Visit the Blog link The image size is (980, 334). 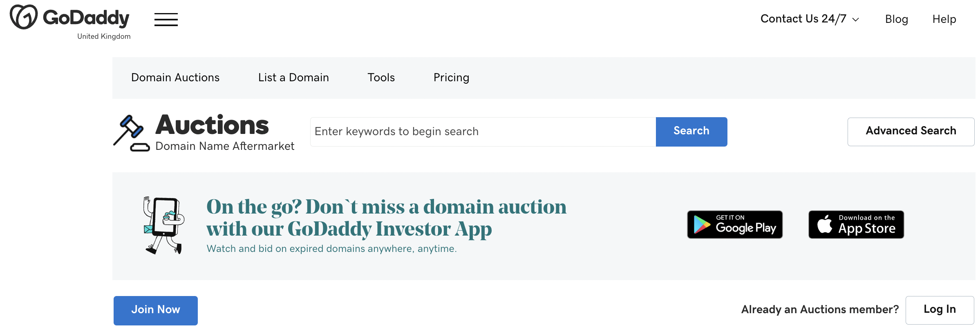pyautogui.click(x=897, y=19)
